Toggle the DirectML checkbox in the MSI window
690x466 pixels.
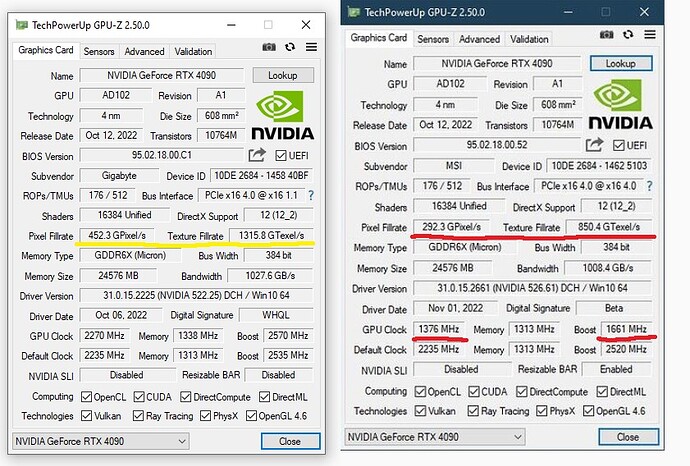(x=602, y=392)
